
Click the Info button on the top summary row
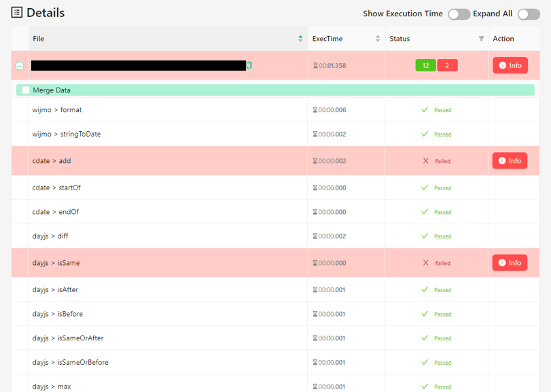(x=510, y=65)
